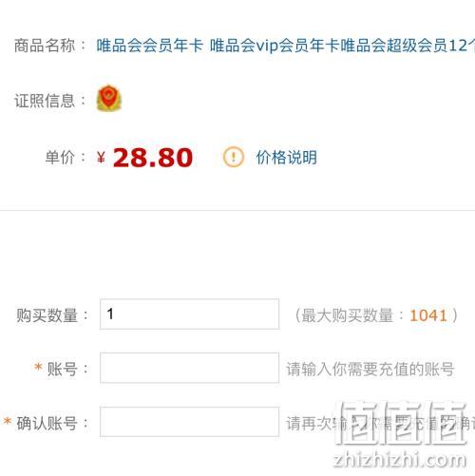Click the hint text 请输入你需要充值的账号
The image size is (475, 476).
click(370, 369)
